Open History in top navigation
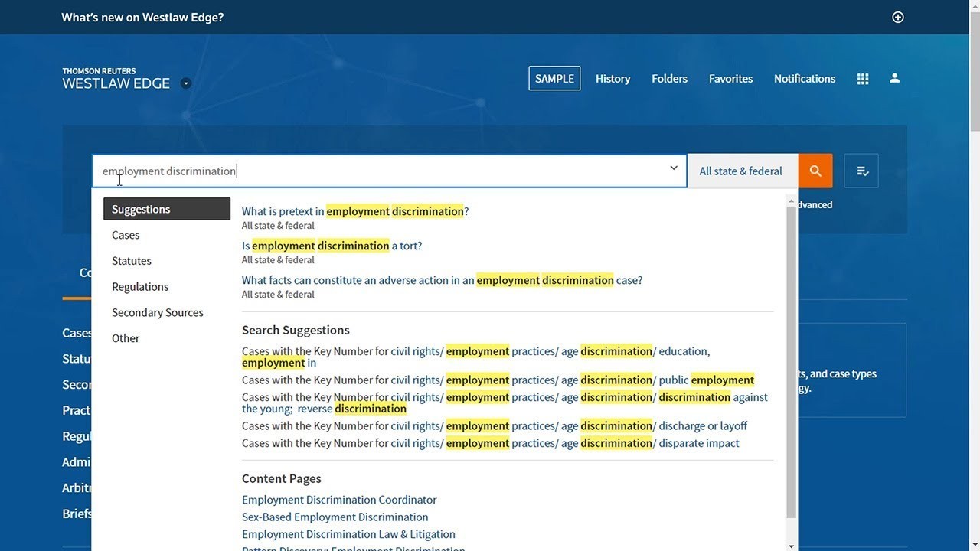Screen dimensions: 980x551 [612, 79]
